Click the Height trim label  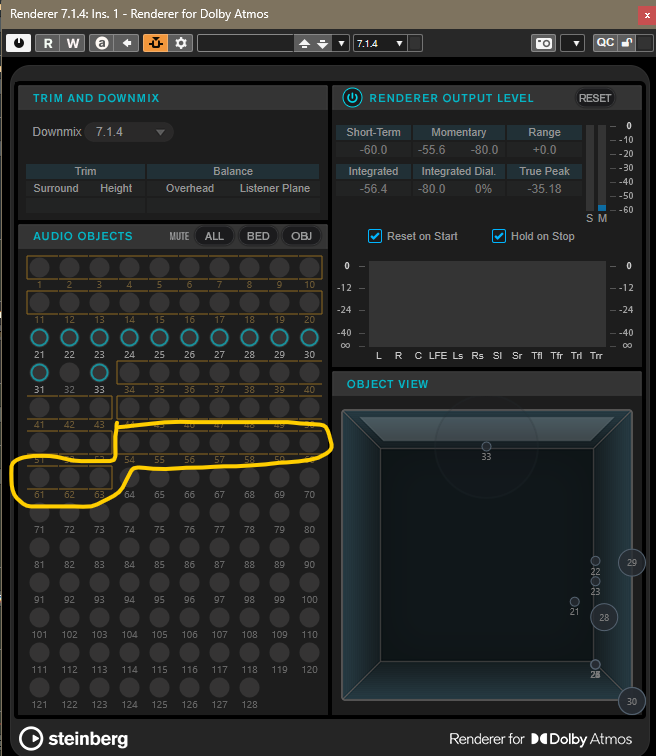click(x=116, y=188)
